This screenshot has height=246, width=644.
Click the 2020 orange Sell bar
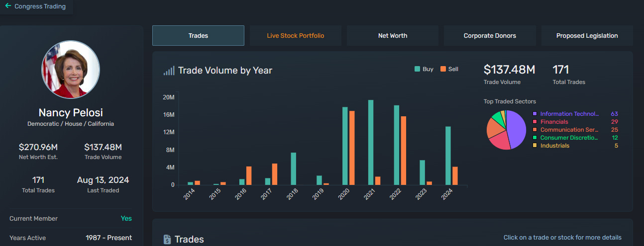point(352,148)
